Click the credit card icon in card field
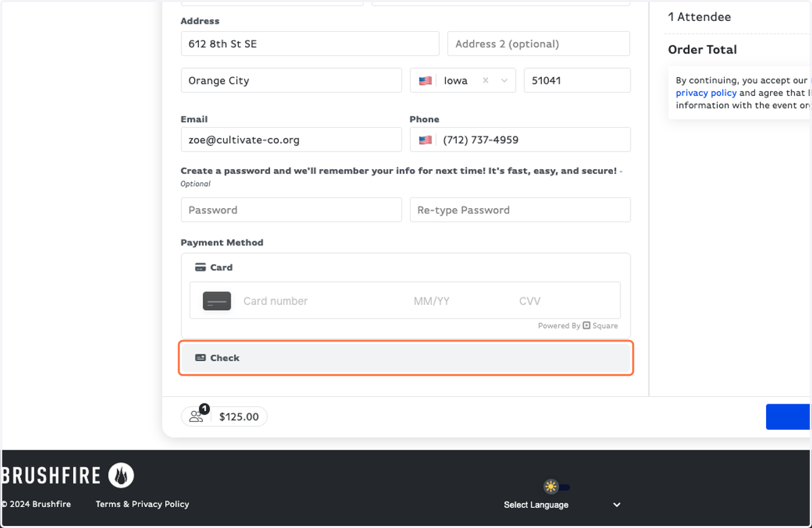 [x=217, y=301]
